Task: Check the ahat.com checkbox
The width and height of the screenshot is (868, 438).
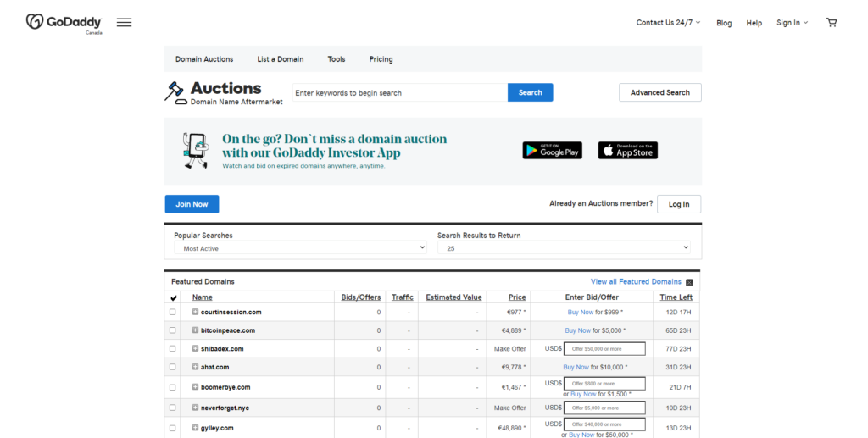Action: click(x=173, y=367)
